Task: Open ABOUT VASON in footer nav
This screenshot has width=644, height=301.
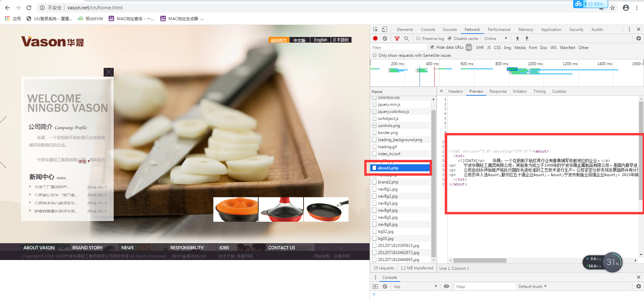Action: (x=39, y=248)
